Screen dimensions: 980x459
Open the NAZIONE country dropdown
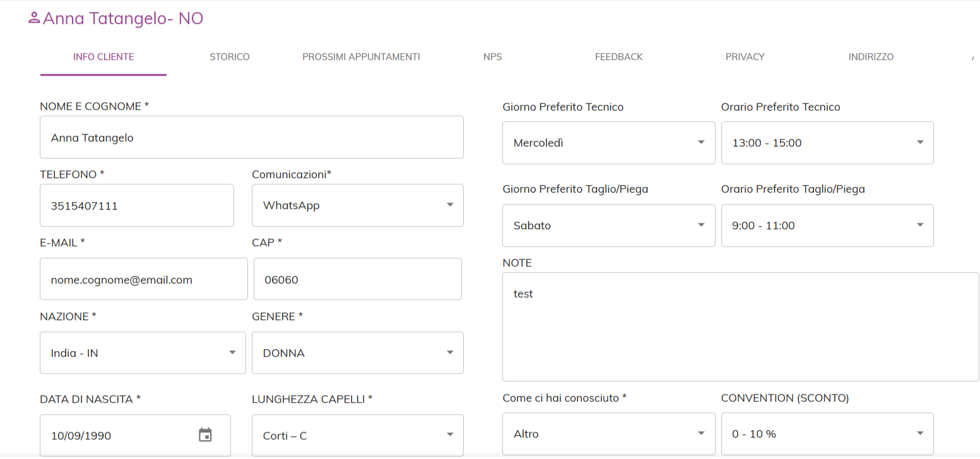[143, 353]
